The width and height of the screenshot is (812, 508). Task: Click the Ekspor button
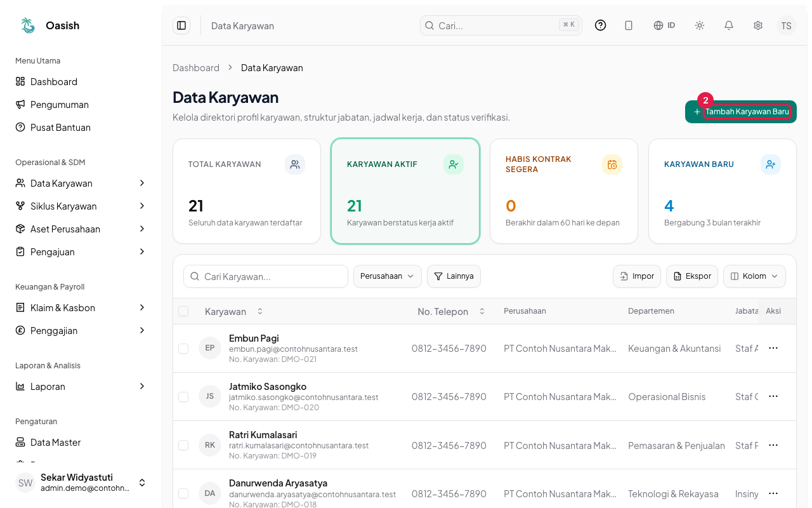click(692, 276)
